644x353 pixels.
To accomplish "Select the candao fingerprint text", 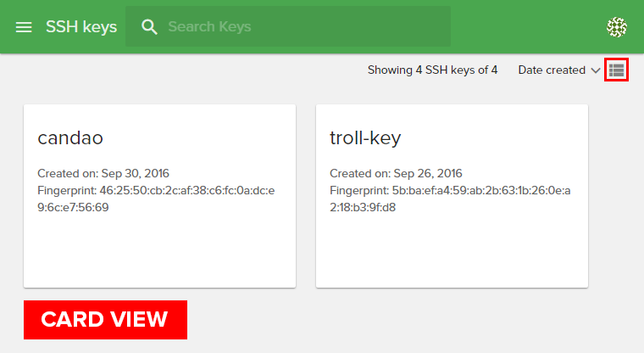I will click(156, 199).
